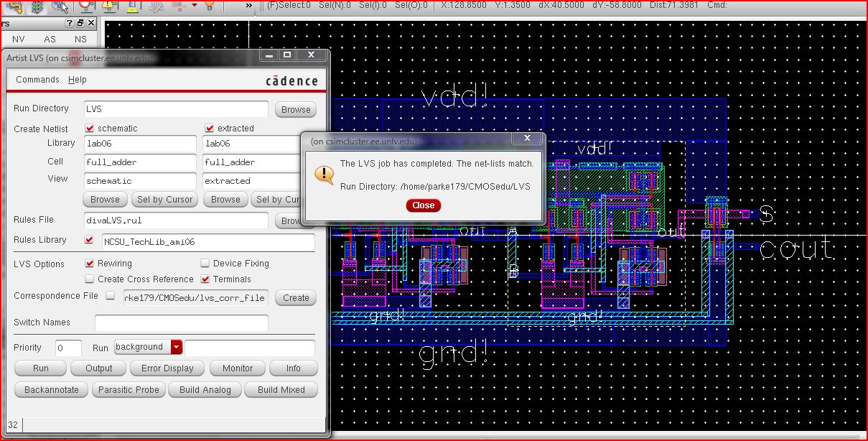This screenshot has height=441, width=868.
Task: Click the red circle marker toolbar icon
Action: tap(86, 6)
